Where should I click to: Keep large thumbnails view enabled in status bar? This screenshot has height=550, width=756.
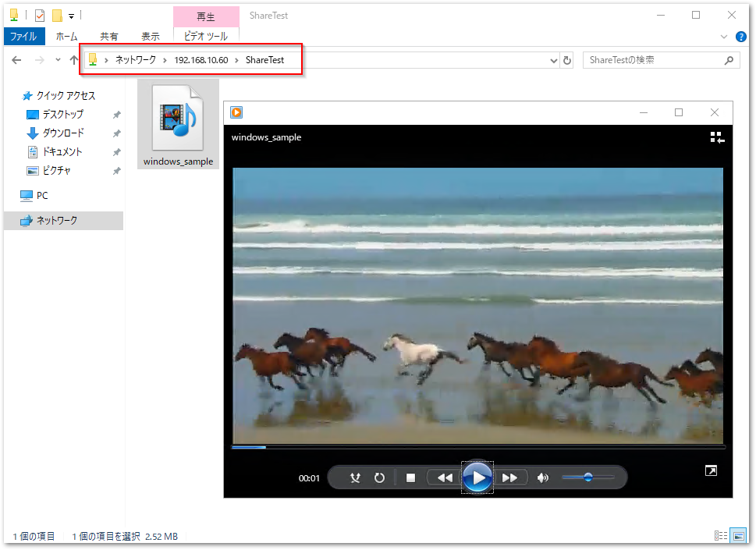[738, 536]
